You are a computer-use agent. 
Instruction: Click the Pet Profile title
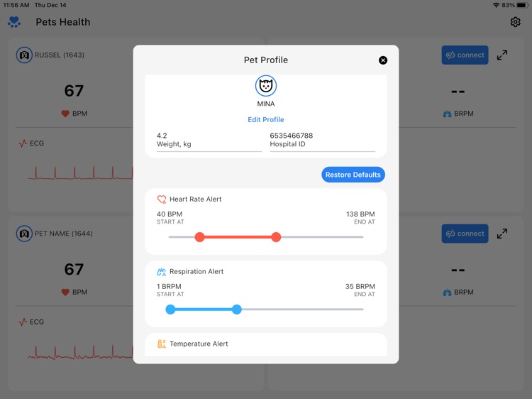pyautogui.click(x=266, y=60)
